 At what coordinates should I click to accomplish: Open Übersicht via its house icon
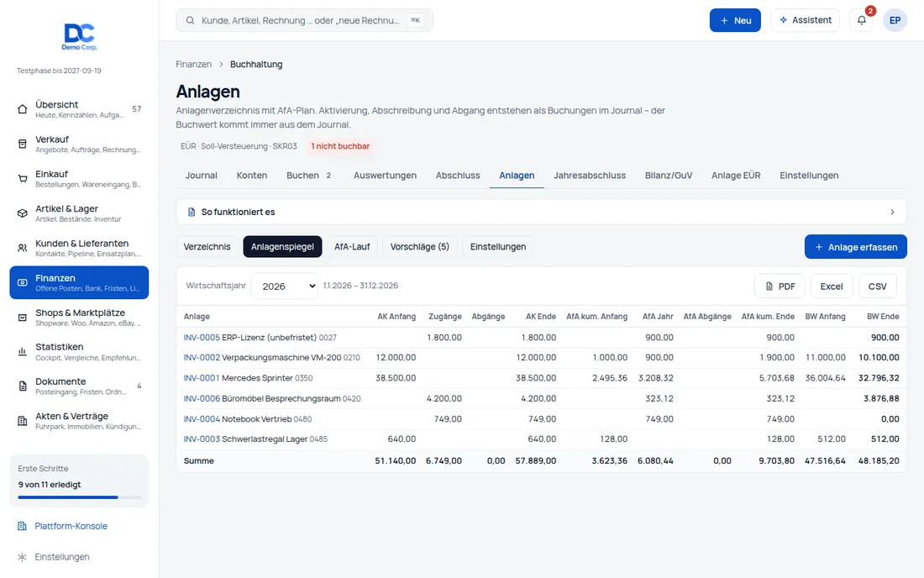pyautogui.click(x=23, y=109)
